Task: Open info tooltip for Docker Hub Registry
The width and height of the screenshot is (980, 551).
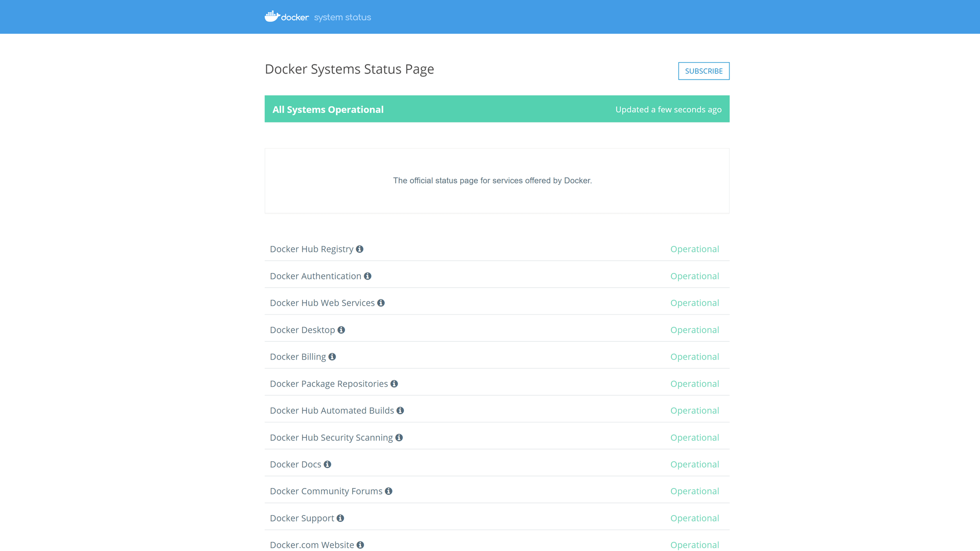Action: point(360,249)
